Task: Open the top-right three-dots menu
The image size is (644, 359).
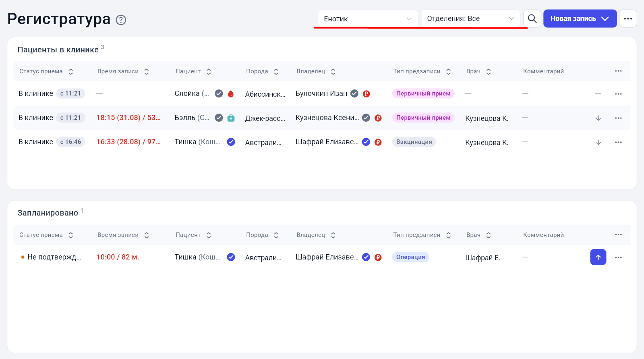Action: click(x=628, y=19)
